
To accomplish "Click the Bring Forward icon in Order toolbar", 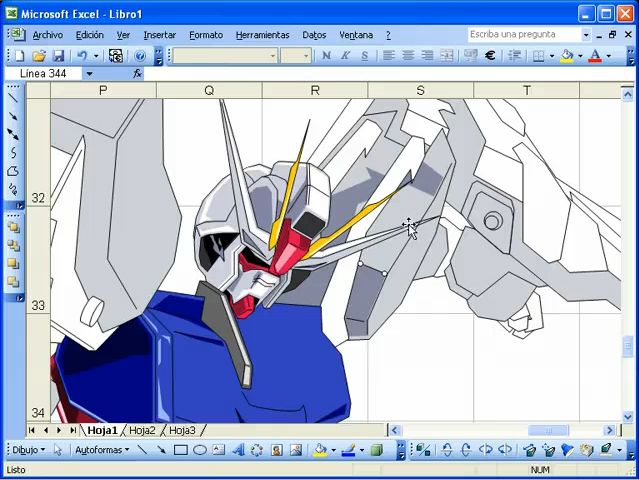I will click(x=13, y=264).
